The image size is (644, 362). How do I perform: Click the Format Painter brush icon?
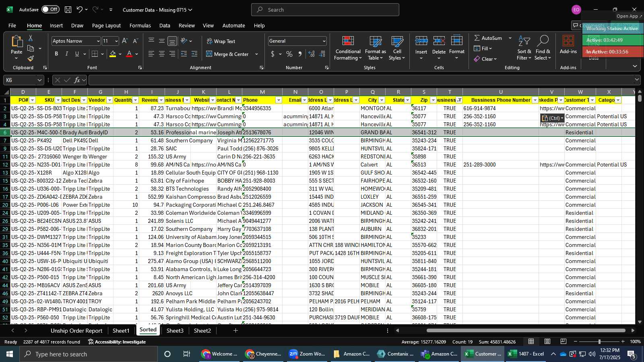click(31, 59)
